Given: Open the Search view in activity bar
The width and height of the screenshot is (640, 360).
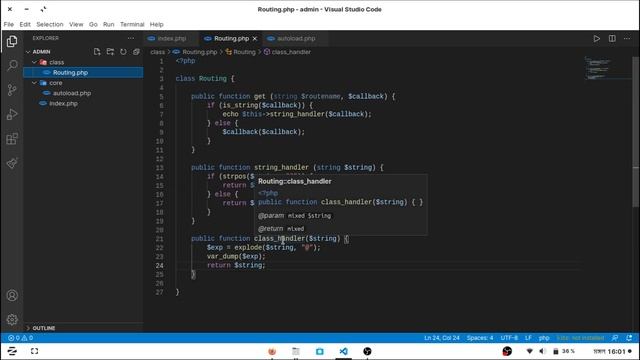Looking at the screenshot, I should (12, 65).
